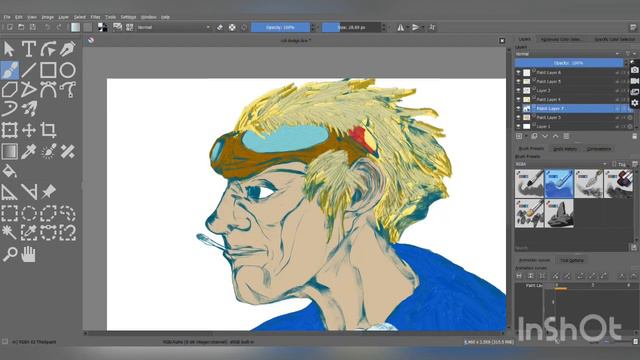Select the Fill bucket tool
This screenshot has height=360, width=640.
coord(9,171)
